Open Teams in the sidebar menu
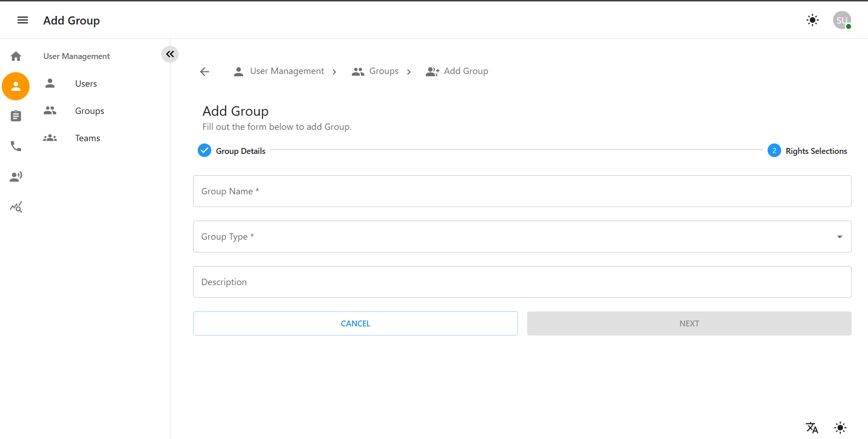 87,138
